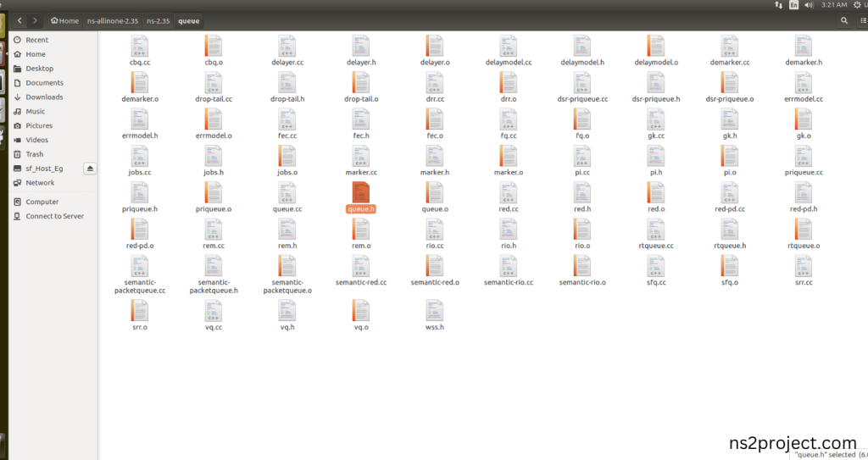
Task: Select the cbq.o file icon
Action: pos(213,46)
